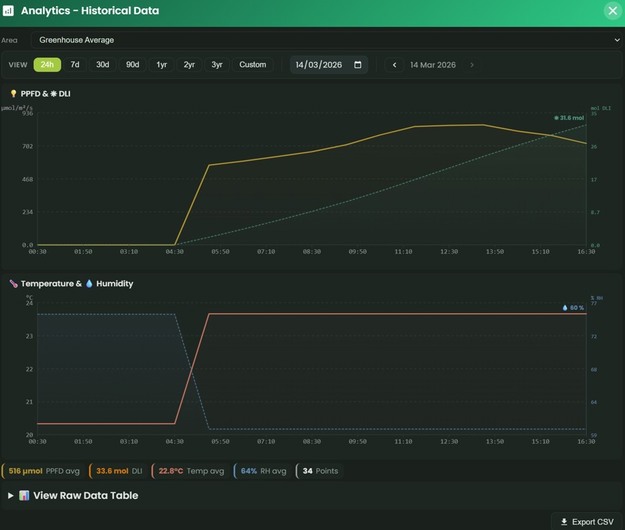Click the PPFD chart 16:30 data point

[587, 144]
